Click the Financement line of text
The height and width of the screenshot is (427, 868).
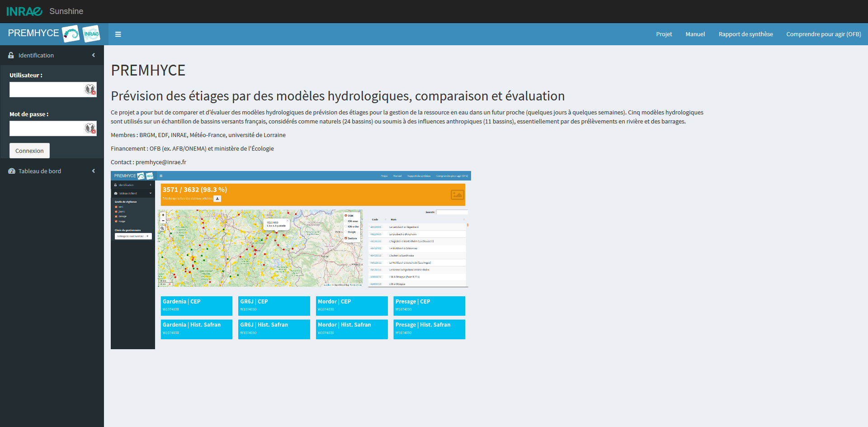192,148
